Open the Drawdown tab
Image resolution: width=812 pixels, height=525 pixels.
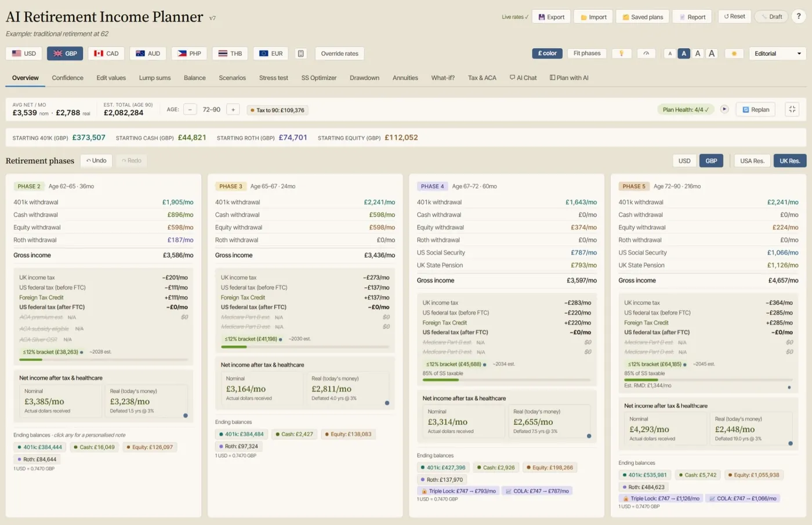[364, 78]
